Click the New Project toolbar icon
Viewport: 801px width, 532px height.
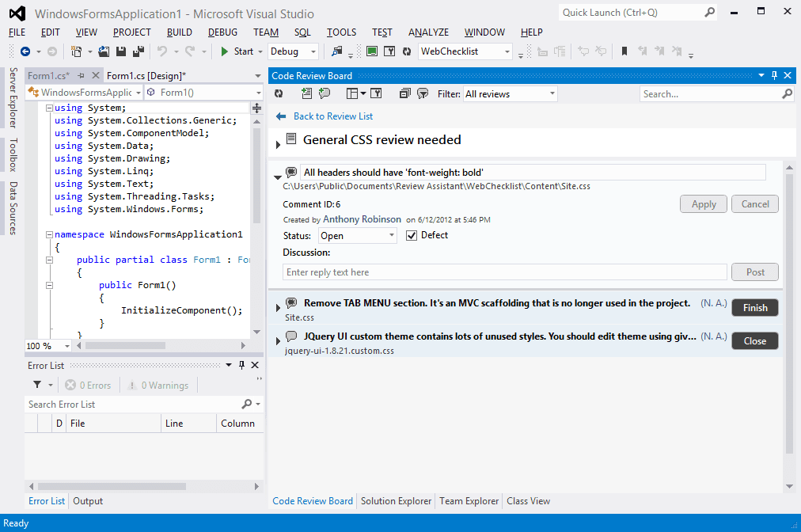coord(76,51)
